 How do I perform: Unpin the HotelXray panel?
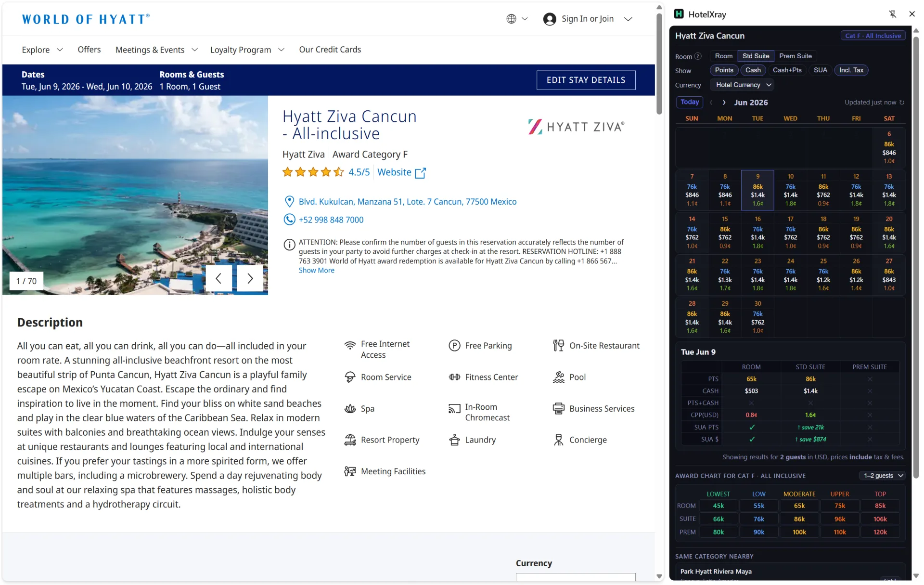pyautogui.click(x=893, y=14)
